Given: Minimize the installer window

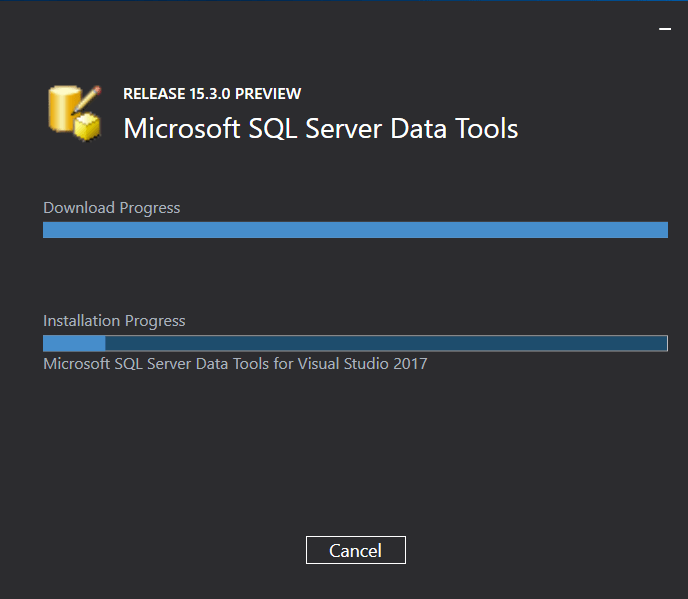Looking at the screenshot, I should click(x=665, y=29).
